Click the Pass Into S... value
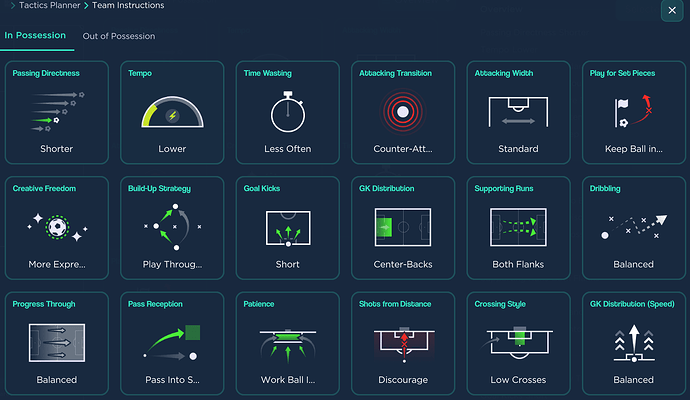690x400 pixels. (x=172, y=380)
